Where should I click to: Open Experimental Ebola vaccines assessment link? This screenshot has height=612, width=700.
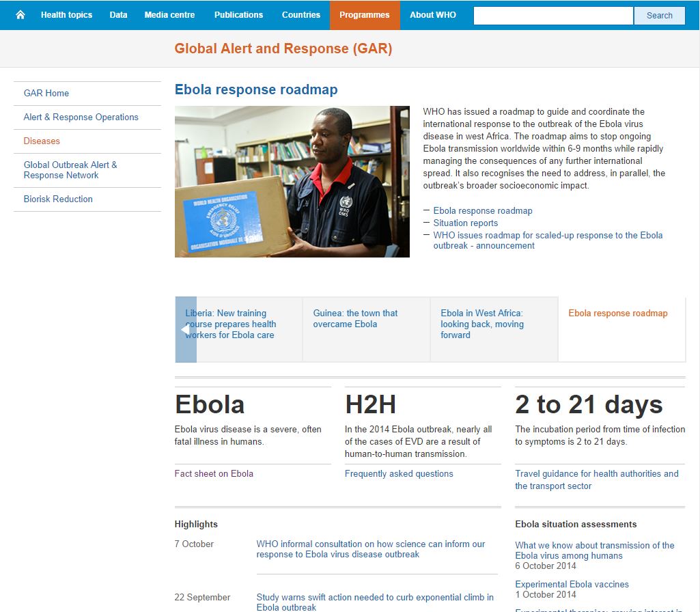pos(572,585)
